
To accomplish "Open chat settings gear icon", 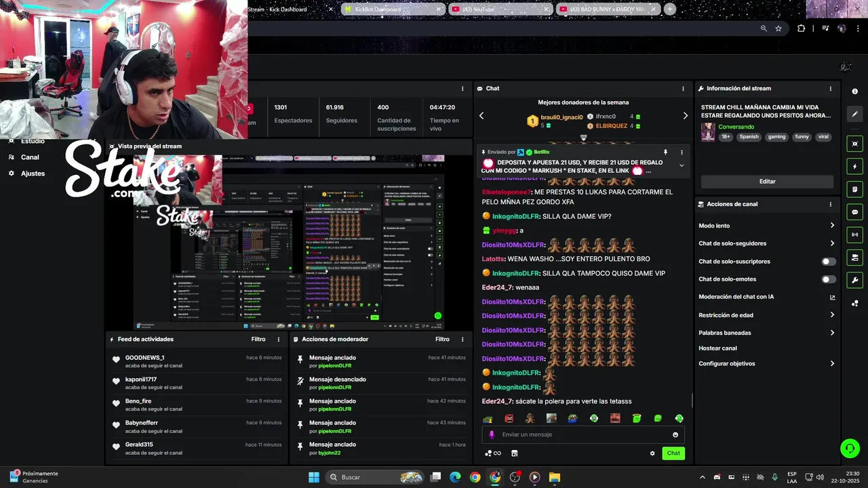I will pos(652,453).
